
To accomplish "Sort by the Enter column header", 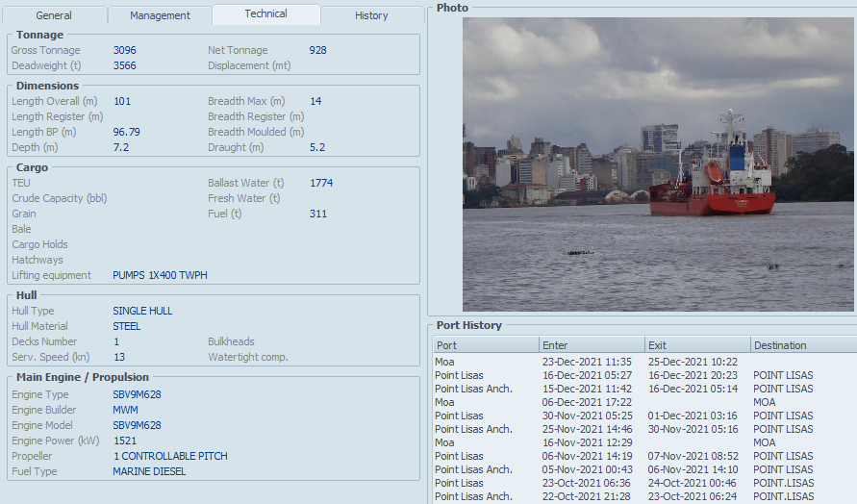I will coord(592,345).
